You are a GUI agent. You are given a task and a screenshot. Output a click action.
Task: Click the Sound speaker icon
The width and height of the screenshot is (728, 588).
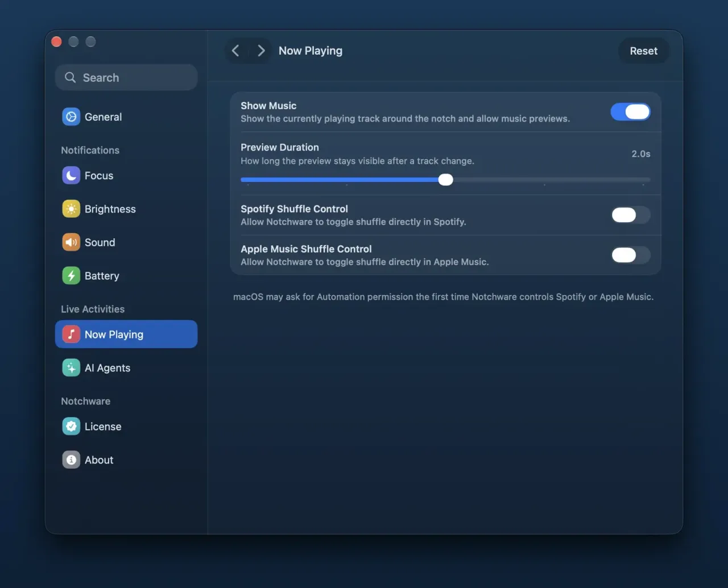tap(71, 242)
